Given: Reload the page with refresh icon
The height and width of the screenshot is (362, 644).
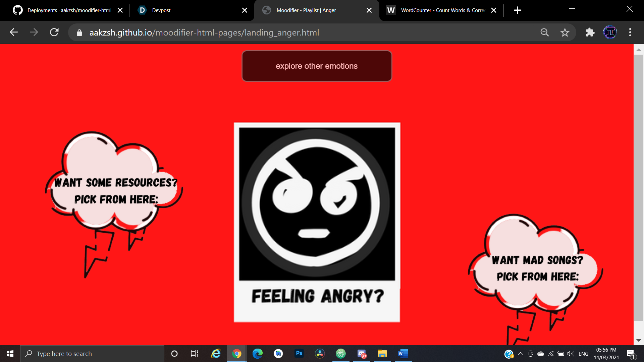Looking at the screenshot, I should pos(54,32).
